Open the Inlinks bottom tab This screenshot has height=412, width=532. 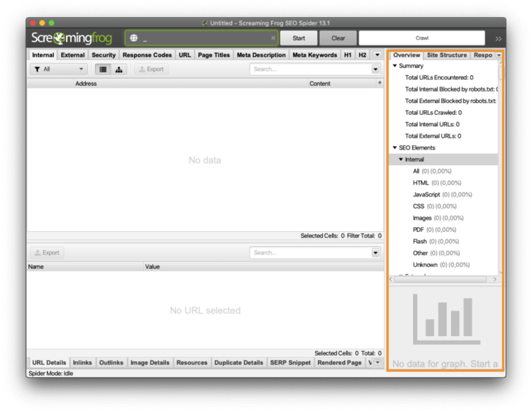82,362
